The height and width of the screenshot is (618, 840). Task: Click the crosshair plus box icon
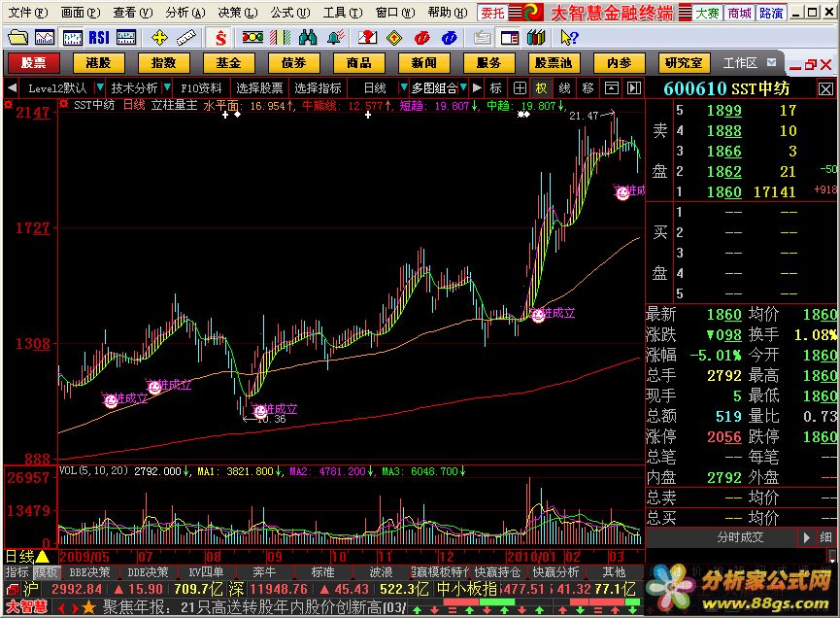tap(520, 87)
